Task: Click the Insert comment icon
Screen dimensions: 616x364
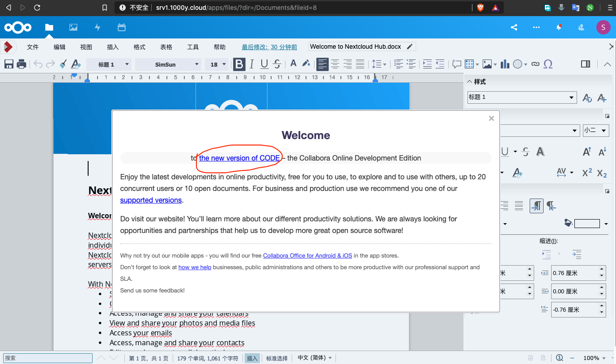Action: click(456, 64)
